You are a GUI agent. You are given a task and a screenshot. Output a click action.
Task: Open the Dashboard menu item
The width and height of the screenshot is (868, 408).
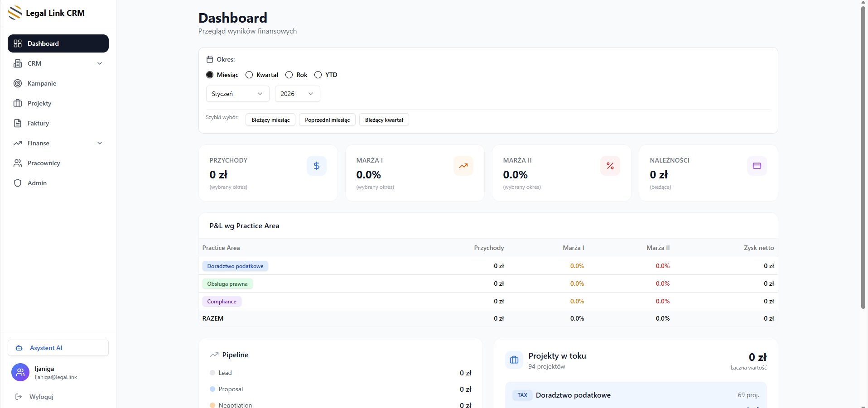click(x=58, y=43)
